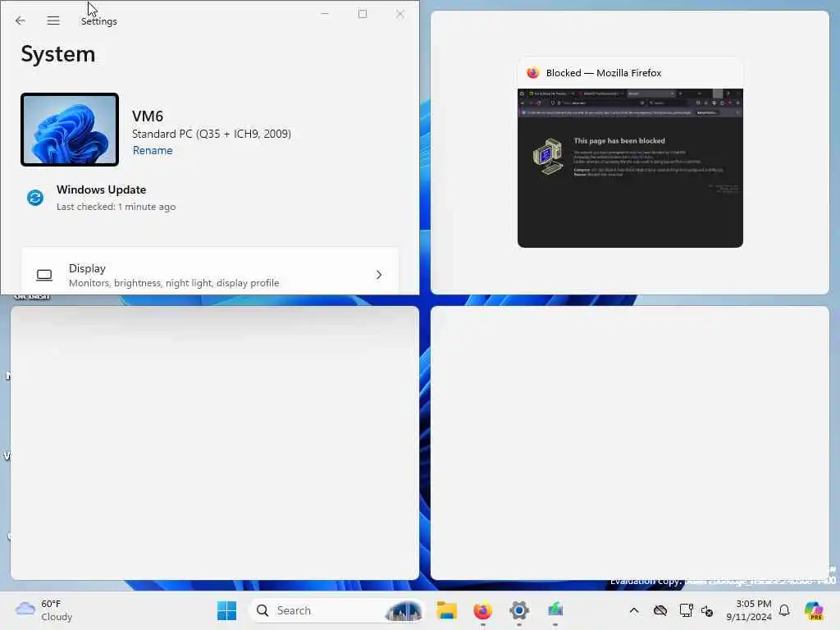The width and height of the screenshot is (840, 630).
Task: Click the Display monitor icon
Action: 44,276
